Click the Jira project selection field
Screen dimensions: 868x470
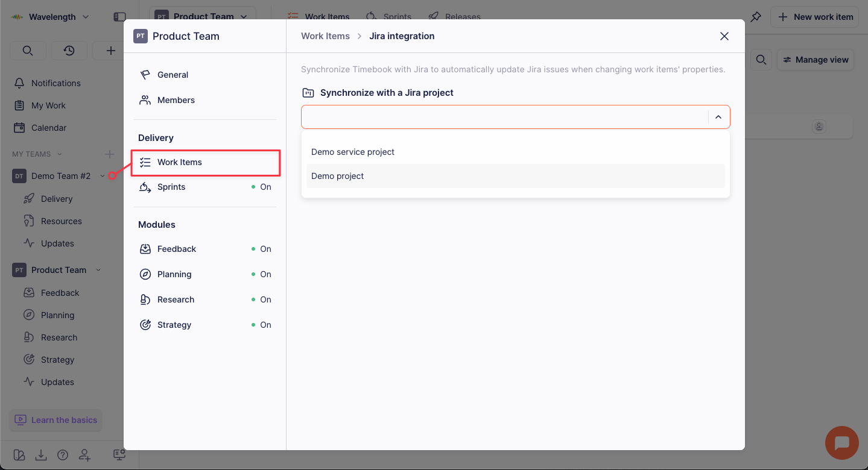click(x=504, y=117)
